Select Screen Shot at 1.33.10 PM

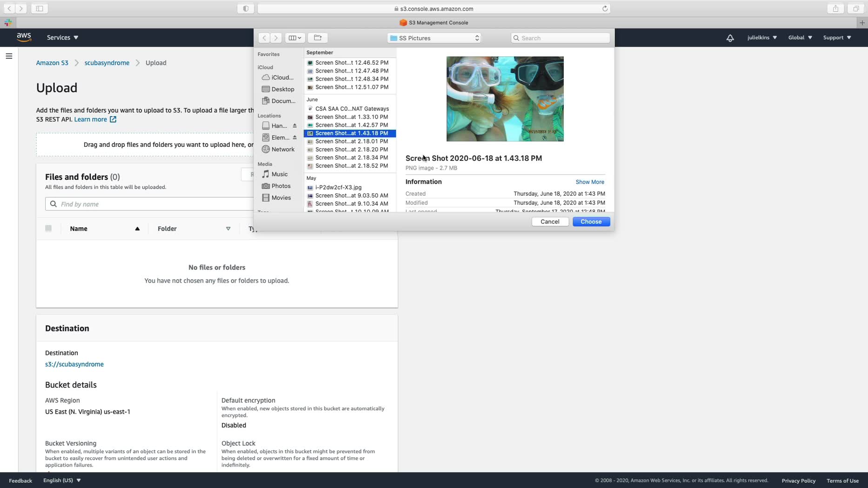[349, 117]
